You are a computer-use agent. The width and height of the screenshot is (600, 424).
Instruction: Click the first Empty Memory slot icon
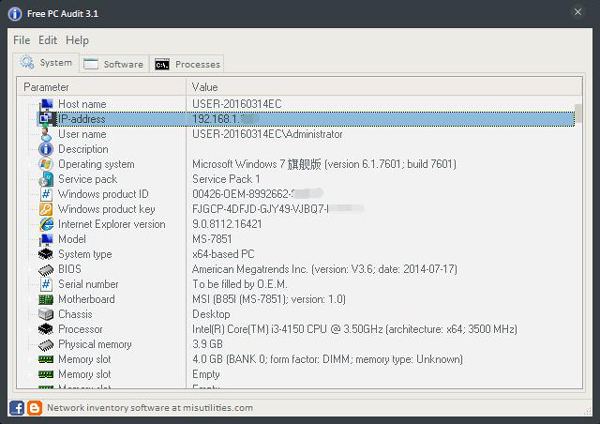coord(46,374)
